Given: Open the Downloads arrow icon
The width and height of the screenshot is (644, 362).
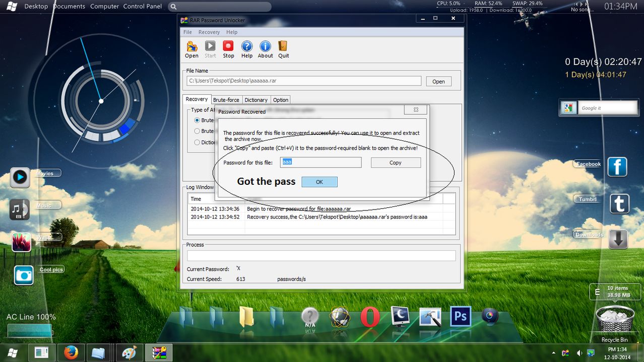Looking at the screenshot, I should coord(618,239).
